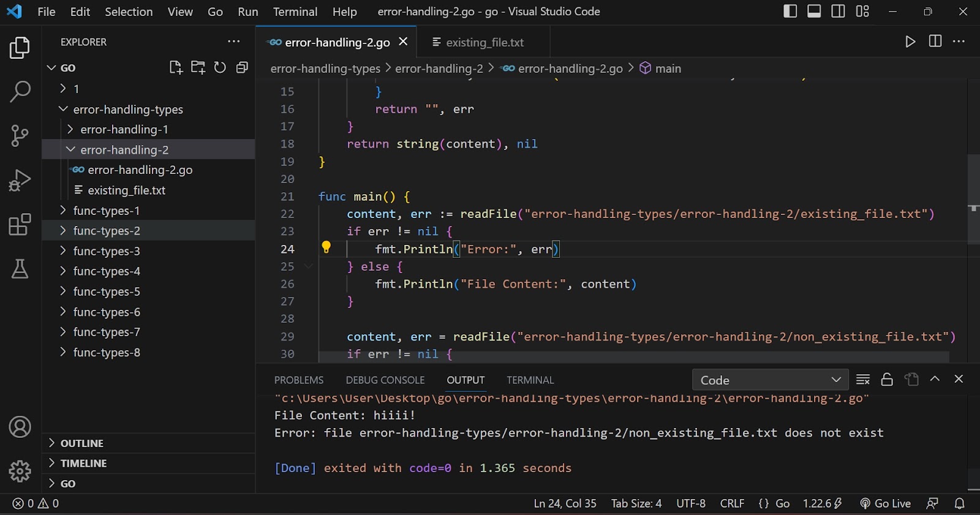The width and height of the screenshot is (980, 515).
Task: Click the feedback icon in status bar
Action: pos(932,503)
